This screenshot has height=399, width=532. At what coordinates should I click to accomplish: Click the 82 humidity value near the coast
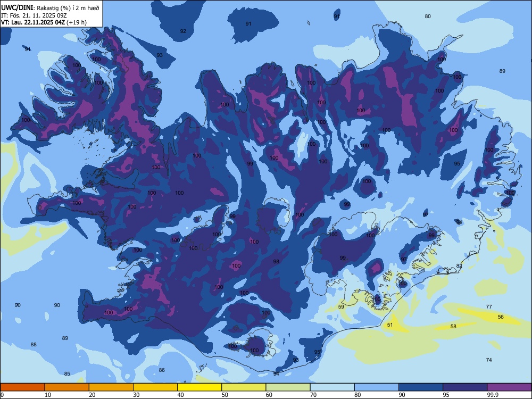click(459, 266)
